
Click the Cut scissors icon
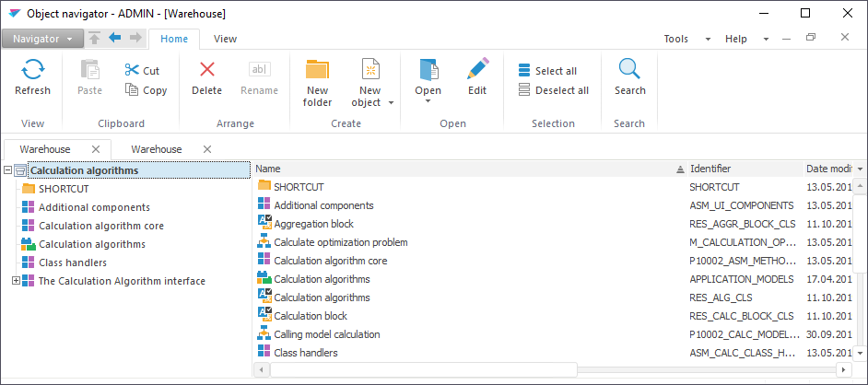(132, 70)
